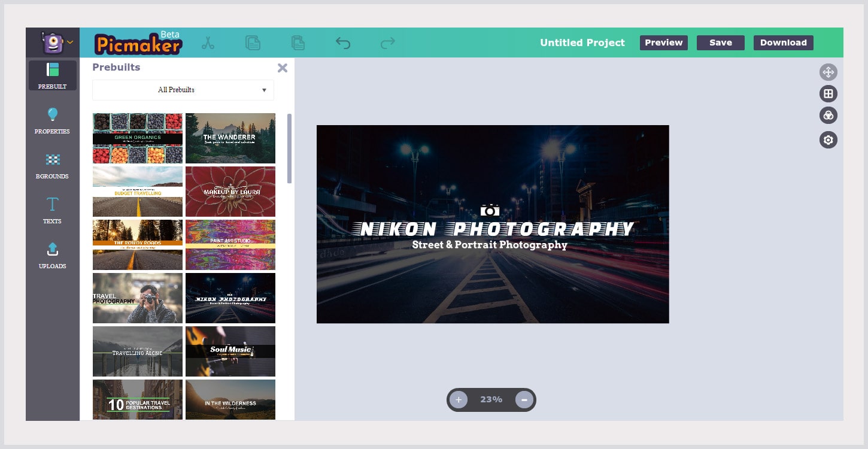Choose the In The Wilderness template

click(x=230, y=400)
